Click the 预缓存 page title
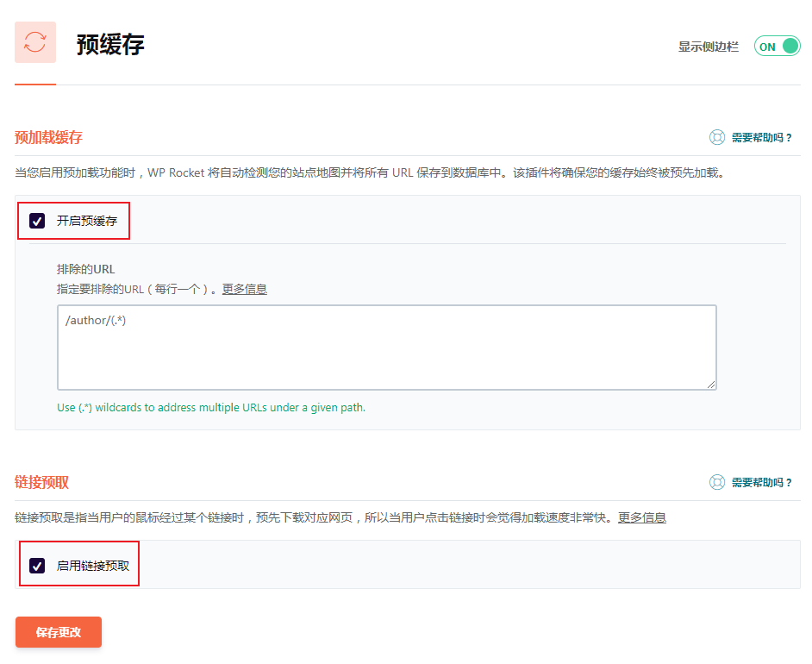The image size is (812, 664). 110,44
